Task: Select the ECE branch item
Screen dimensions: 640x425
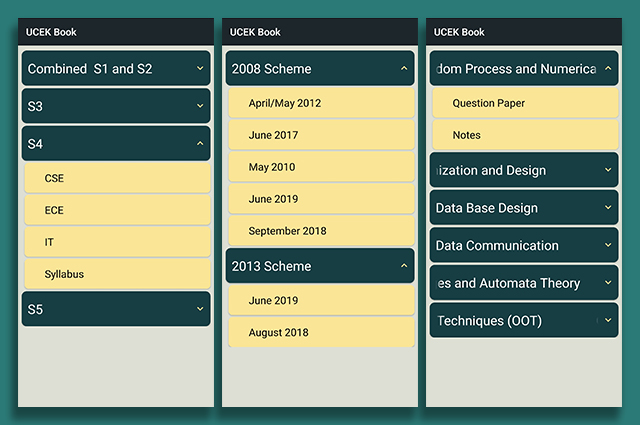Action: [116, 210]
